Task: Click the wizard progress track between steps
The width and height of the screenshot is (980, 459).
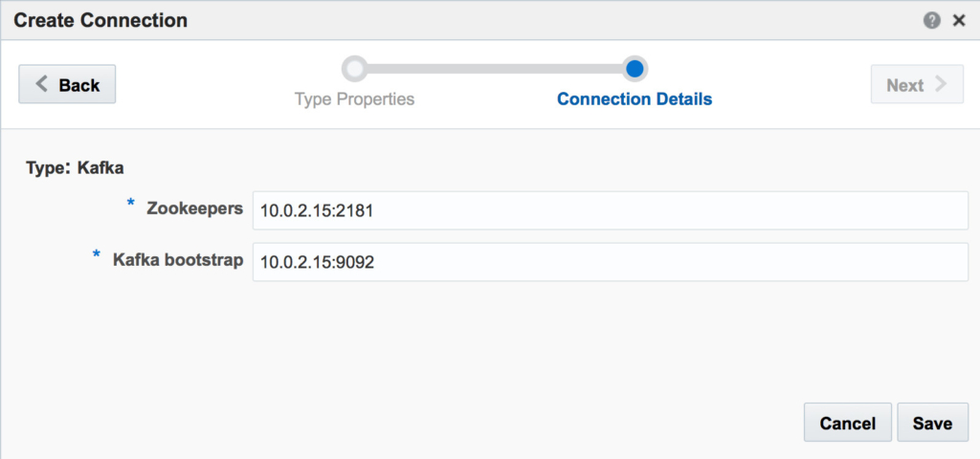Action: pos(495,69)
